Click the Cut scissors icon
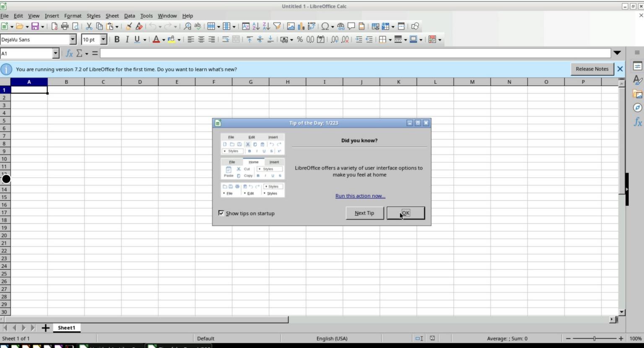The image size is (644, 348). tap(89, 26)
